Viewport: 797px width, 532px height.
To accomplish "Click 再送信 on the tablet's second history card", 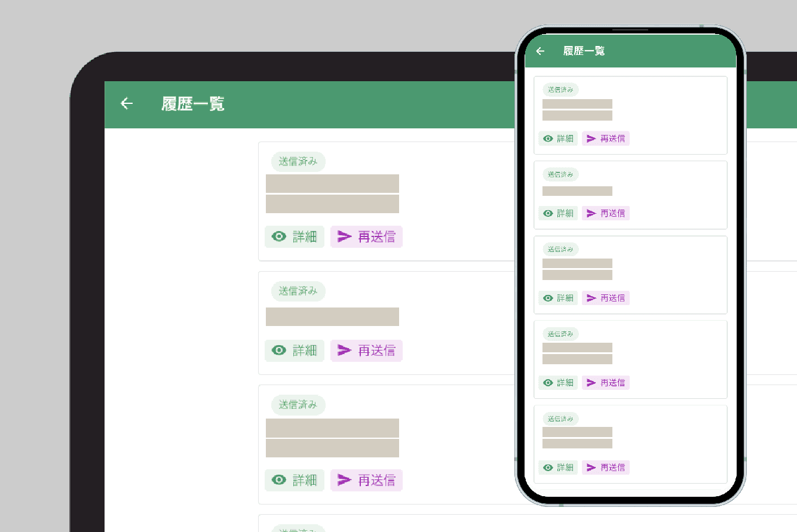I will 366,350.
